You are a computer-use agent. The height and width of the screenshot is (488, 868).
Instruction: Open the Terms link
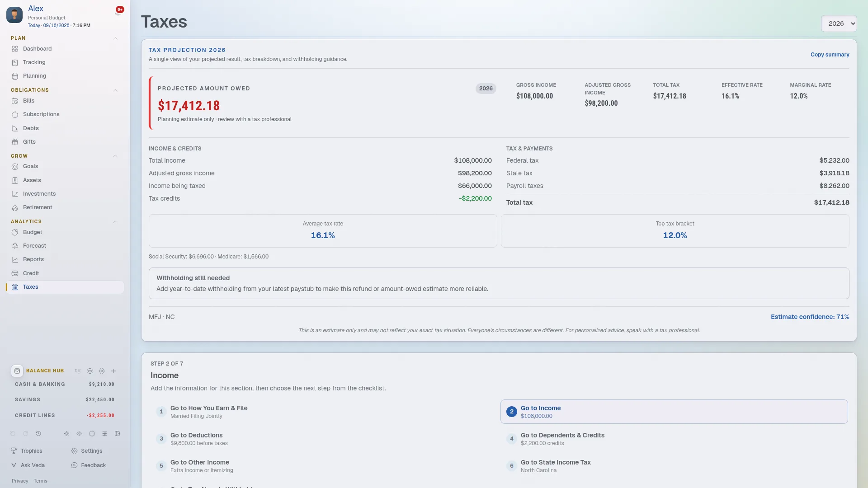40,481
